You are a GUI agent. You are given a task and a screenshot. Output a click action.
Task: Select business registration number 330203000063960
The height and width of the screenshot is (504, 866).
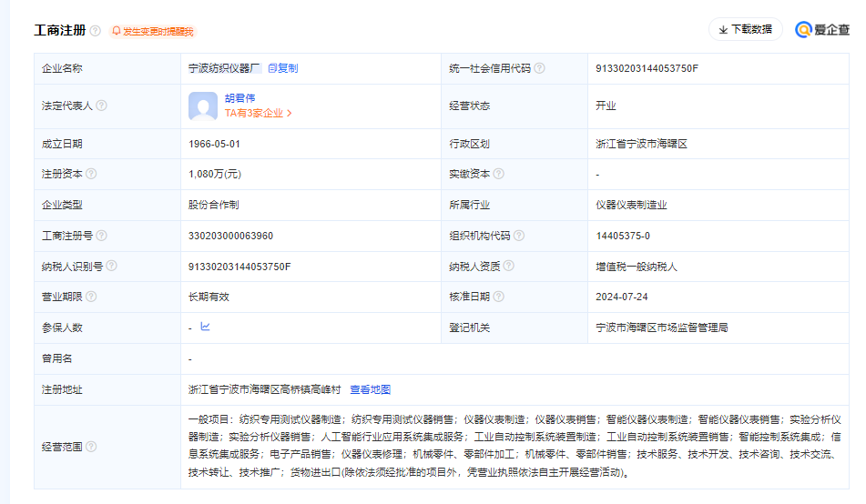pos(231,236)
